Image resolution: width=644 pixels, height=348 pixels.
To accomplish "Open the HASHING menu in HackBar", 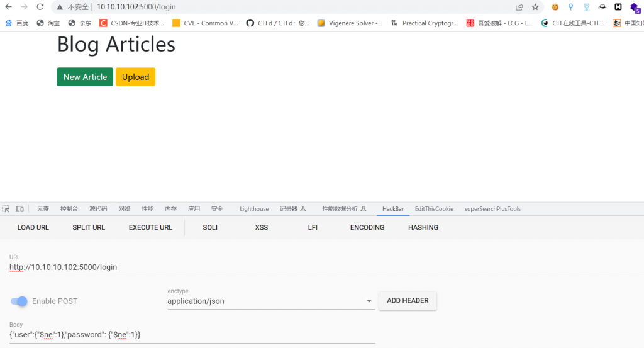I will point(423,227).
